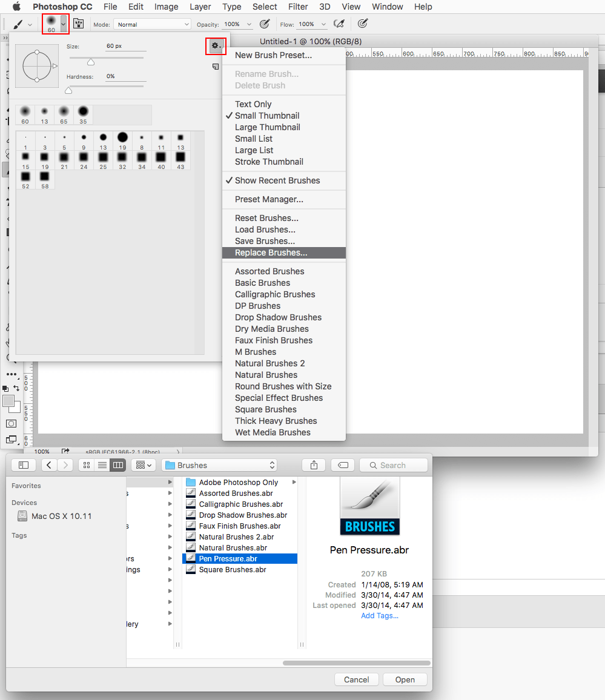Click the Add Tags... link
Viewport: 605px width, 700px height.
pyautogui.click(x=380, y=616)
